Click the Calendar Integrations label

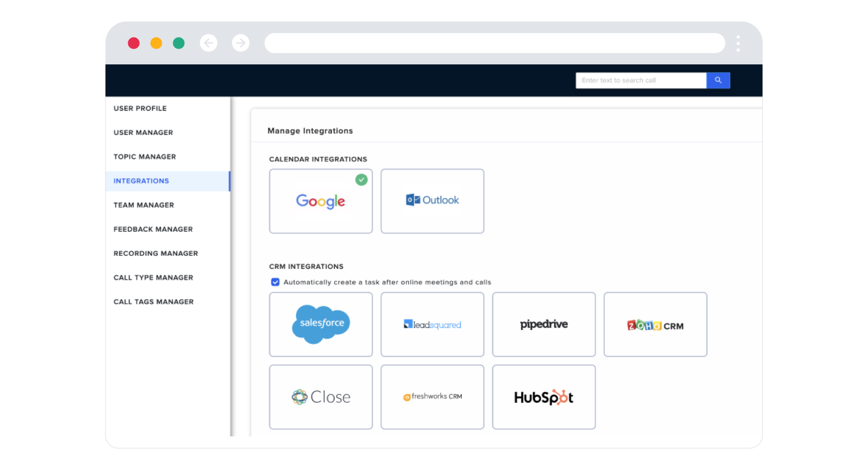coord(318,159)
